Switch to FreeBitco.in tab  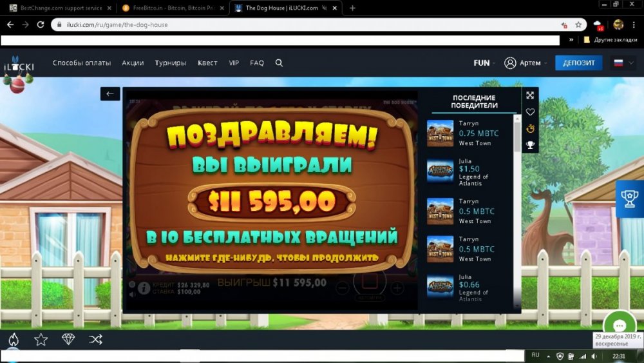(174, 8)
